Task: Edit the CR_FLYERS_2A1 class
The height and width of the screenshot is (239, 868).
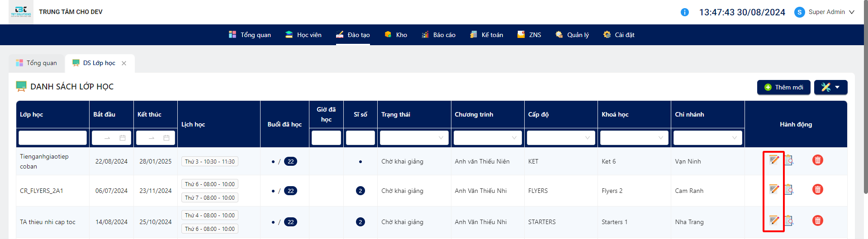Action: (x=774, y=189)
